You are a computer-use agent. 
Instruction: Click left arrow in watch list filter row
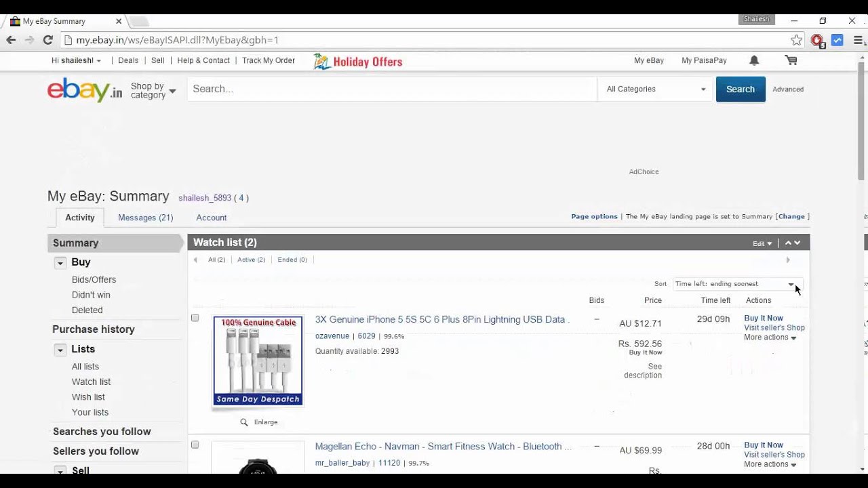tap(196, 260)
